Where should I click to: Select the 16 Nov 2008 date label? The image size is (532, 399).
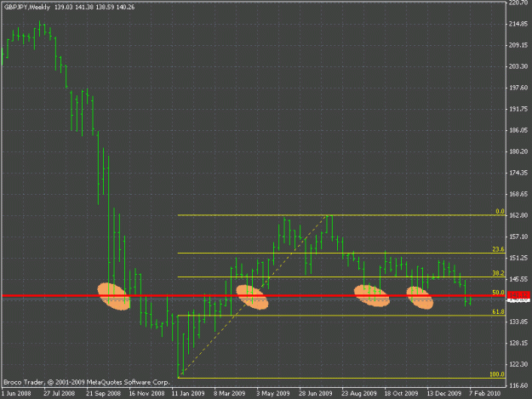[x=146, y=394]
